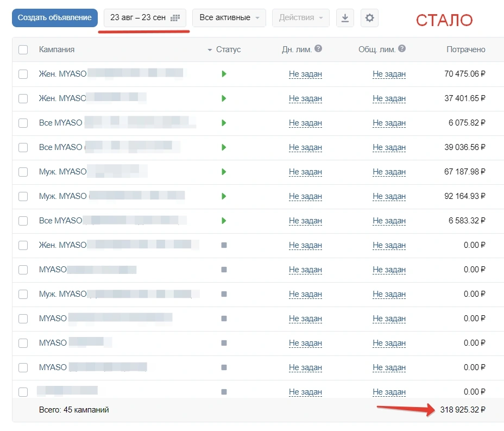This screenshot has height=431, width=504.
Task: Click help icon next to Общ. лим.
Action: tap(402, 48)
